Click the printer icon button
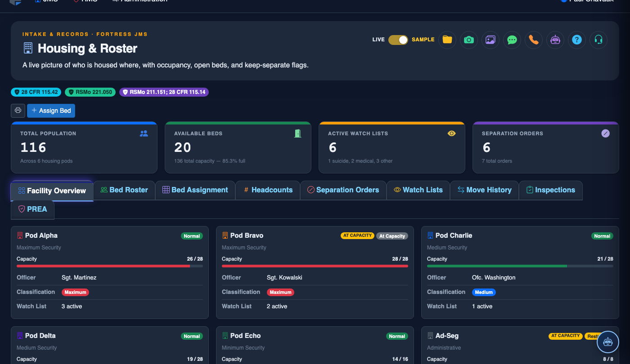The image size is (630, 364). pyautogui.click(x=18, y=111)
